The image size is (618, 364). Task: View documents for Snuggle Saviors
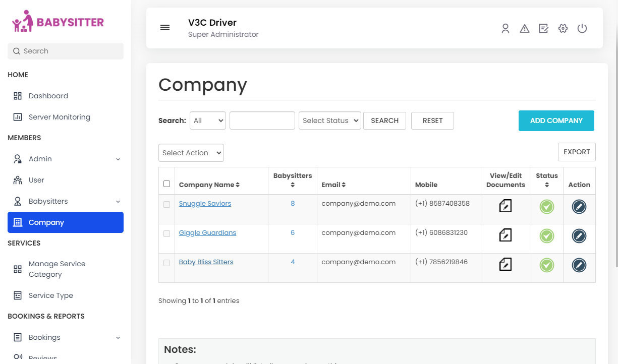tap(505, 206)
